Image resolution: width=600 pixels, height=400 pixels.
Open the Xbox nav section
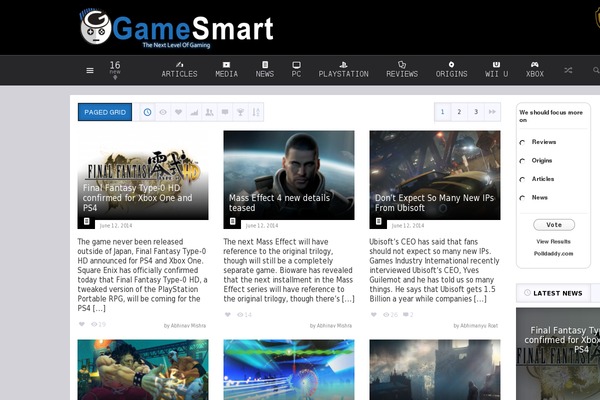[x=535, y=70]
